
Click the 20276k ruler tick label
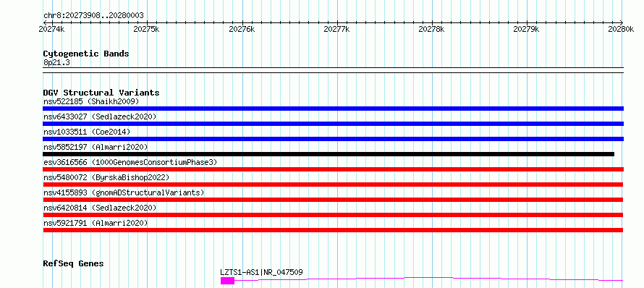242,29
